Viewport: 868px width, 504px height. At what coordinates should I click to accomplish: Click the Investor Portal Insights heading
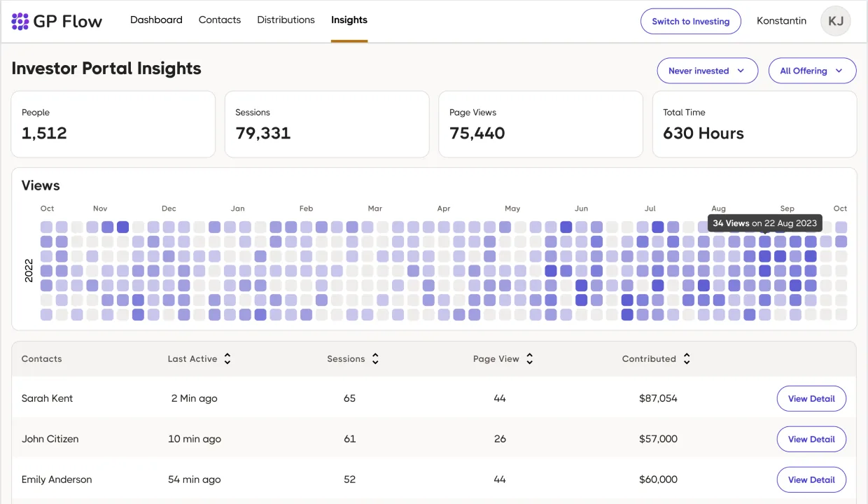tap(106, 69)
